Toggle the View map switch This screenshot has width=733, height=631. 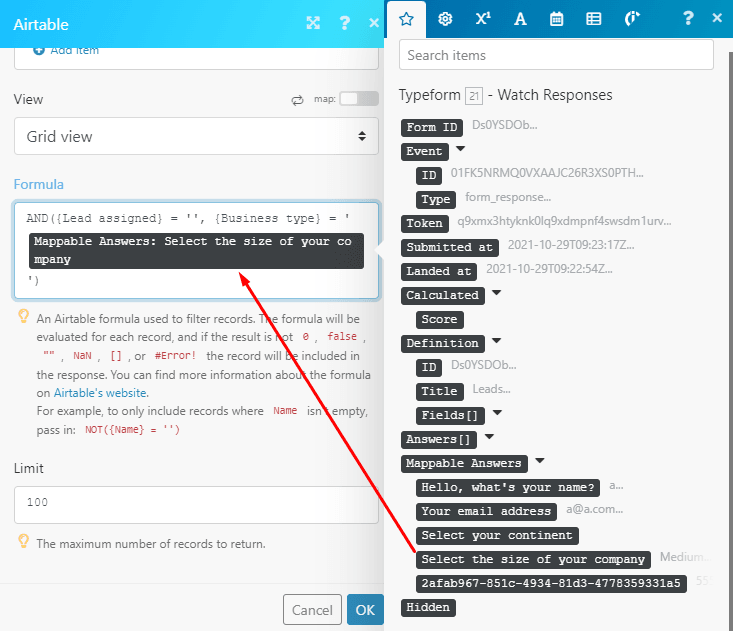point(358,99)
